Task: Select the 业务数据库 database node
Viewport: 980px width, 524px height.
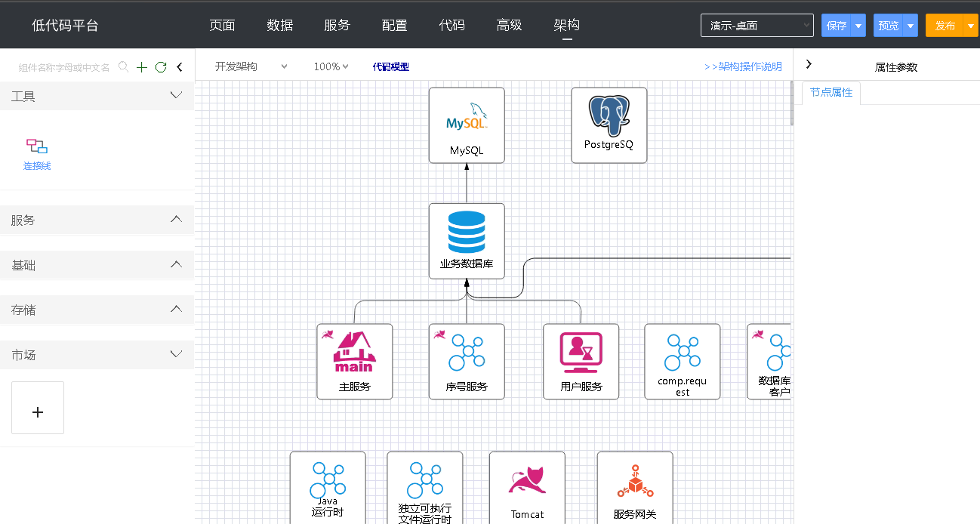Action: click(x=467, y=241)
